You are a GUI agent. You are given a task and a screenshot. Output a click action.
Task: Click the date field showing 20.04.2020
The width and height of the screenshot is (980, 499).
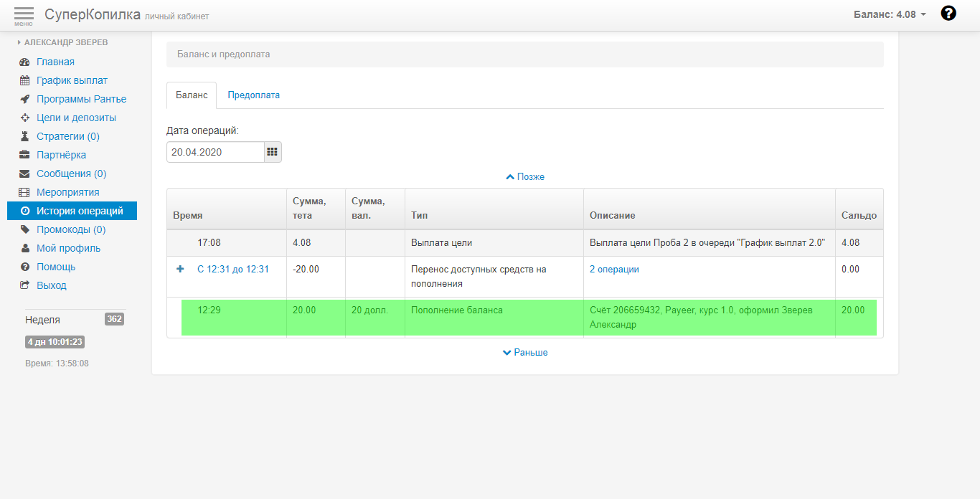pyautogui.click(x=215, y=152)
